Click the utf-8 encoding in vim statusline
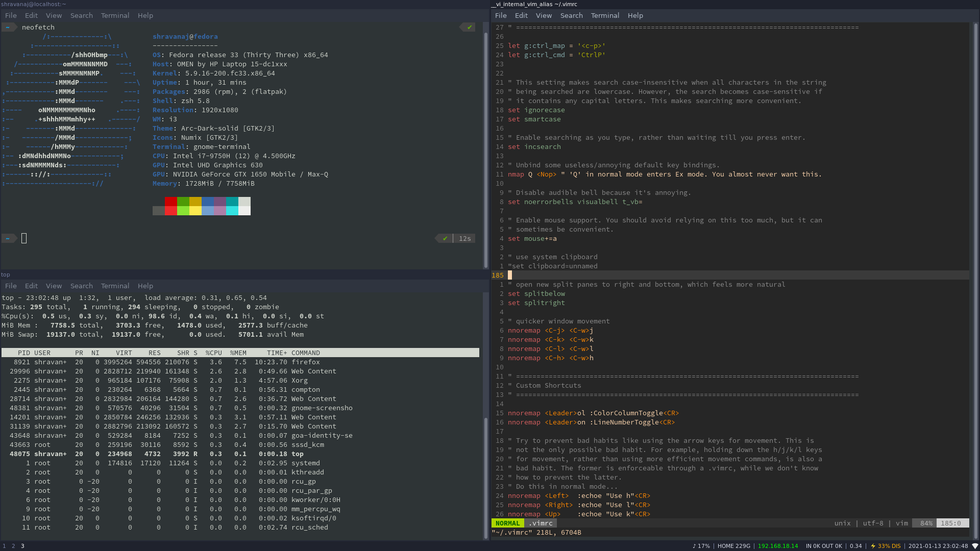 873,523
